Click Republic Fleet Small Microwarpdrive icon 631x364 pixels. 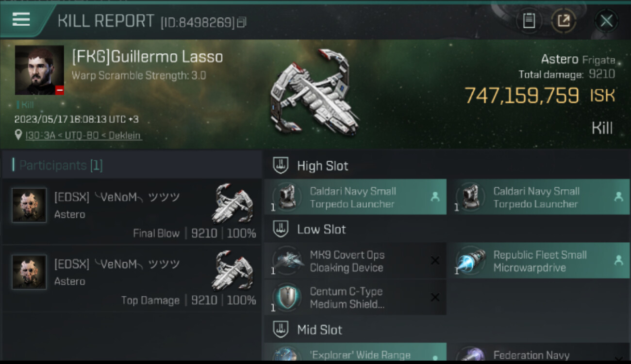[x=471, y=261]
